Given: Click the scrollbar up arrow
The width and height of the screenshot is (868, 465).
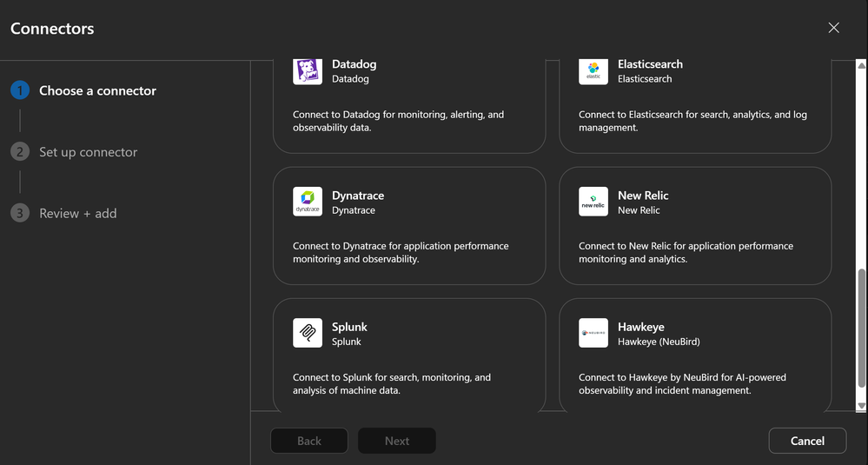Looking at the screenshot, I should click(861, 65).
